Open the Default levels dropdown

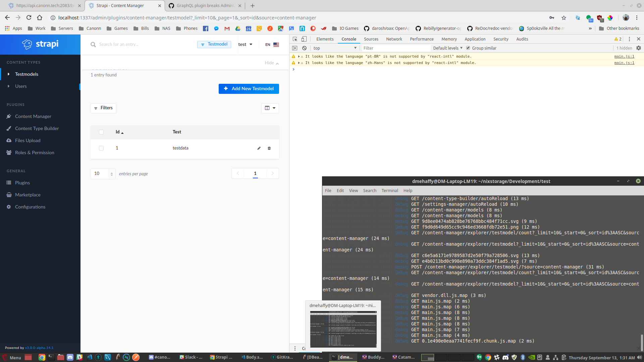[x=447, y=48]
